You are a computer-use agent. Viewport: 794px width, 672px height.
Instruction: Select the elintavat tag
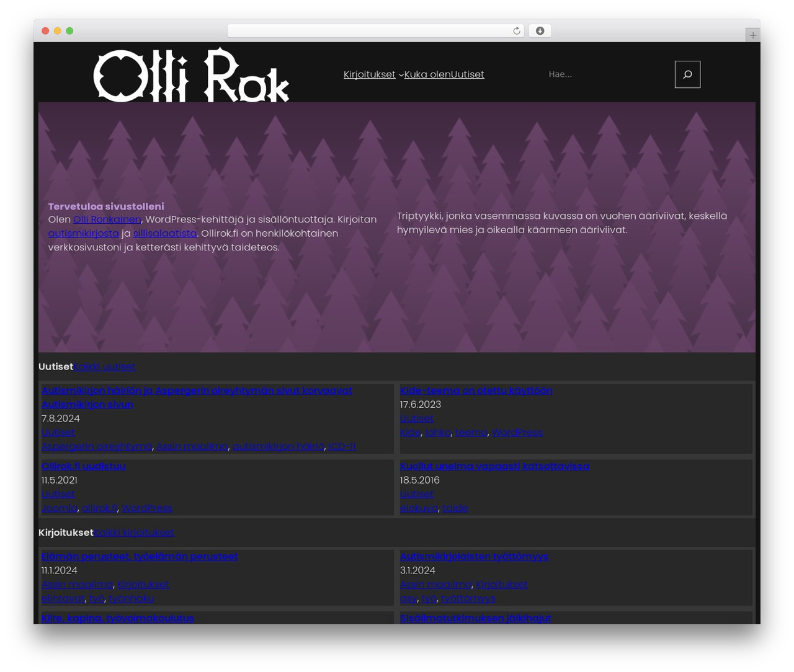tap(63, 599)
